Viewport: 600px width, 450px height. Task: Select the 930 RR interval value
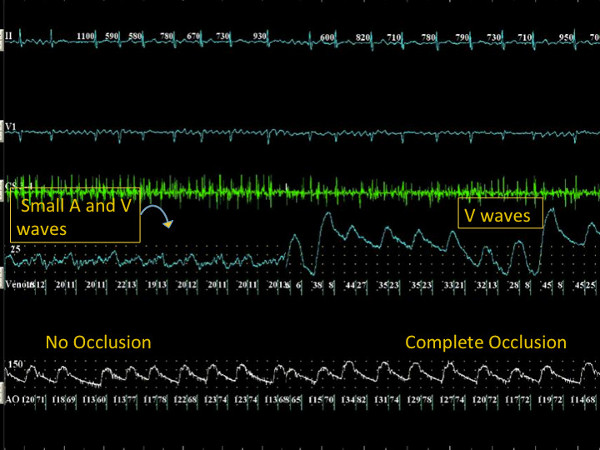(x=259, y=36)
